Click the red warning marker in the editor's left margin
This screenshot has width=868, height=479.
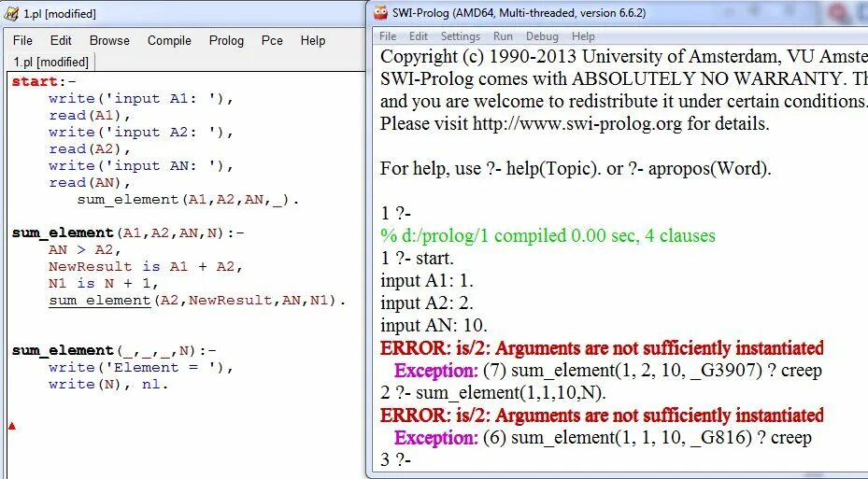click(11, 426)
